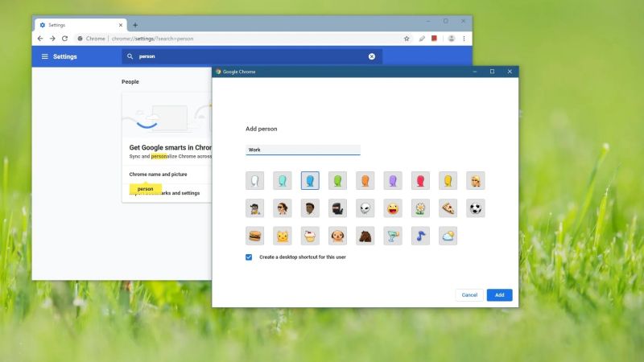Select the ninja avatar
This screenshot has width=644, height=362.
[x=337, y=208]
